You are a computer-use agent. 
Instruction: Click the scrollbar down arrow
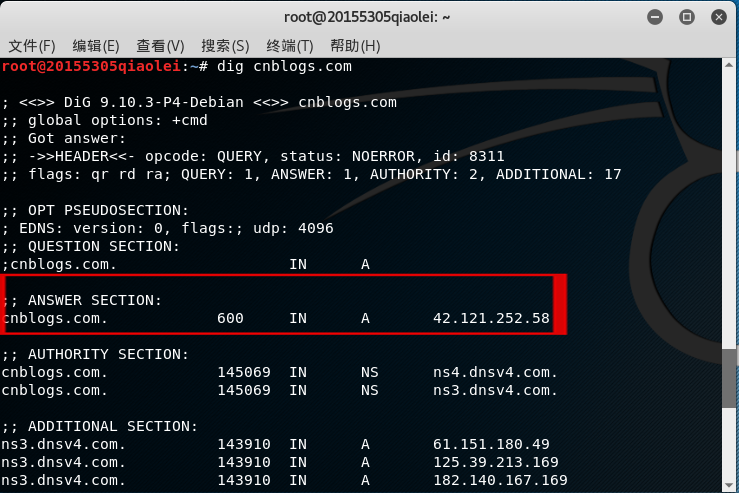click(x=730, y=485)
